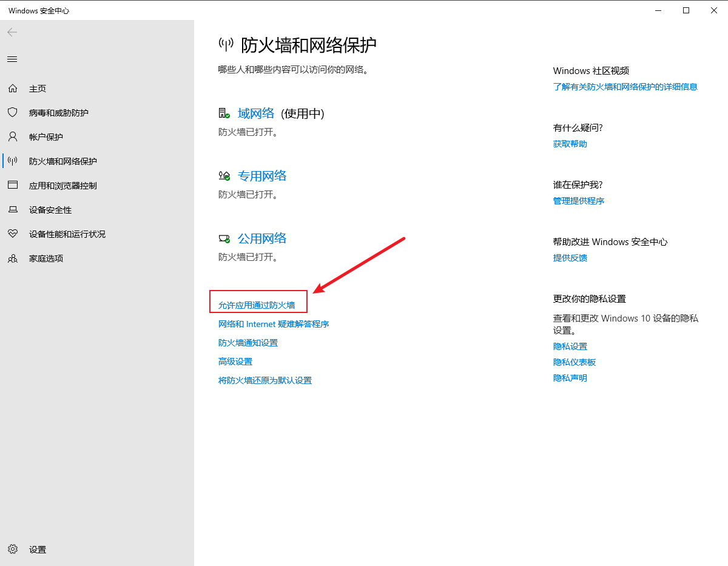Open 网络和 Internet 疑难解答程序

pos(274,324)
